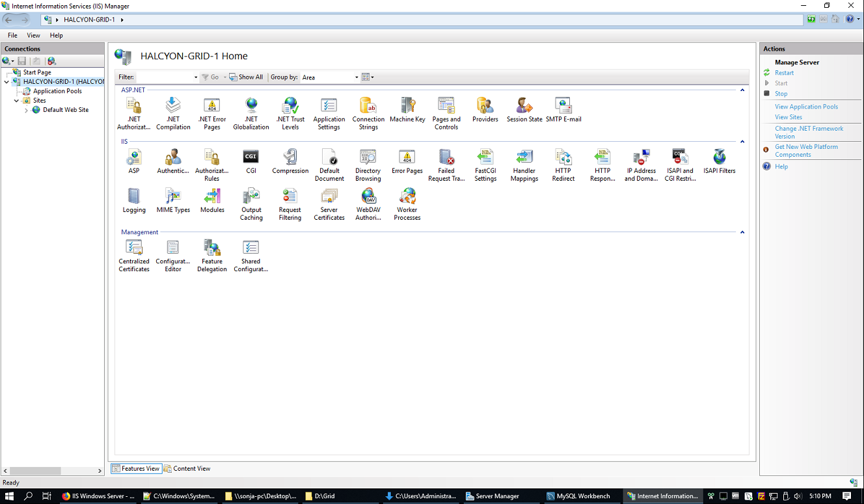Open HTTP Redirect feature

[x=563, y=165]
